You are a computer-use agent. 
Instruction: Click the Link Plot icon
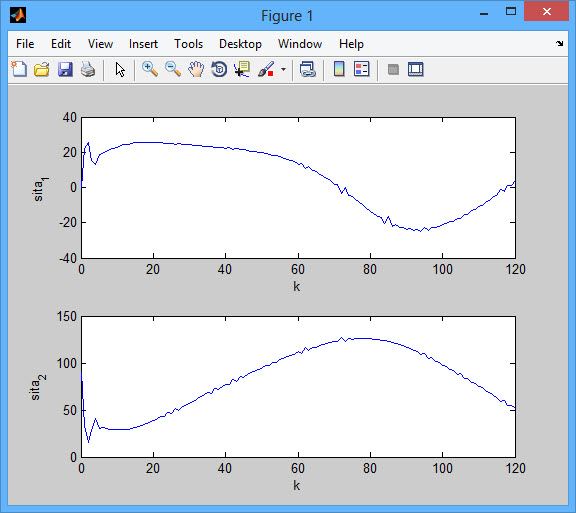coord(308,69)
